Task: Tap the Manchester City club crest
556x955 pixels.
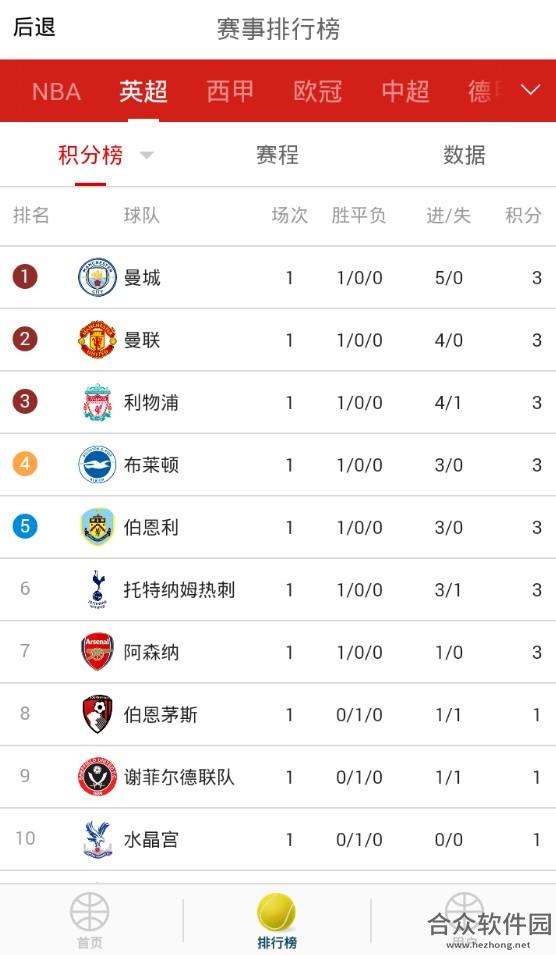Action: click(x=97, y=277)
